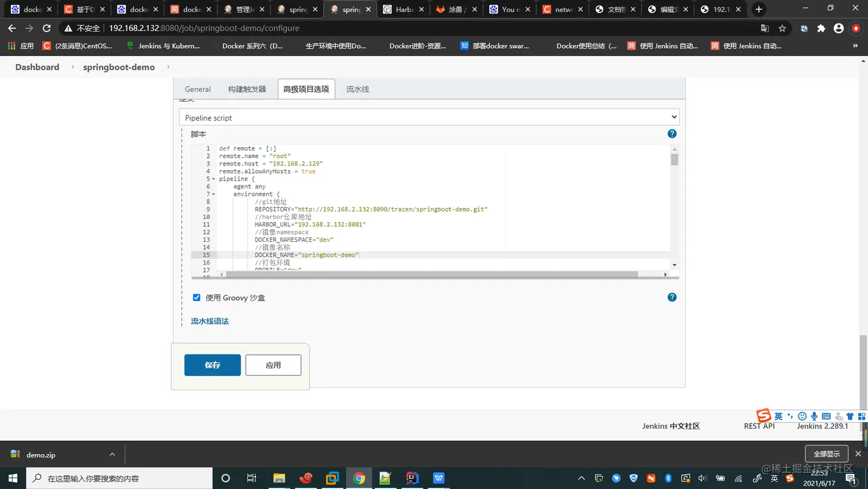Expand the breadcrumb arrow after springboot-demo
Image resolution: width=868 pixels, height=489 pixels.
[x=168, y=67]
